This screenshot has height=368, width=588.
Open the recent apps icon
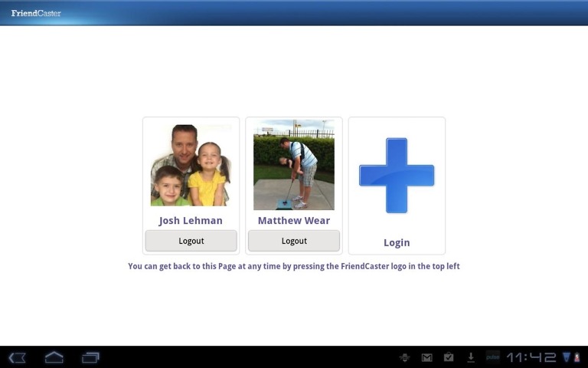point(90,357)
